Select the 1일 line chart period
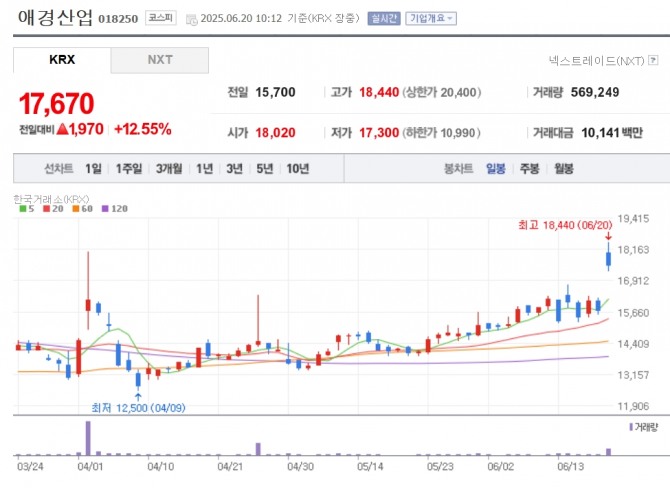The width and height of the screenshot is (670, 488). [x=93, y=168]
